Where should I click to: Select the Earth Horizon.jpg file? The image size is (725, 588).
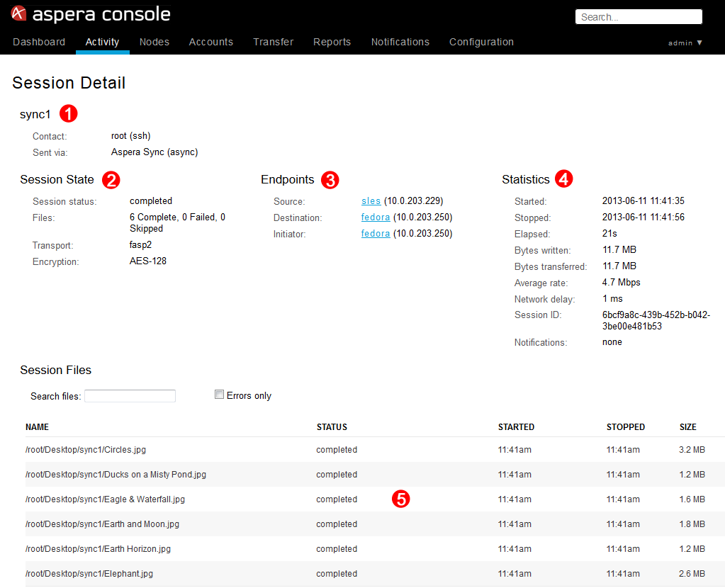coord(375,549)
